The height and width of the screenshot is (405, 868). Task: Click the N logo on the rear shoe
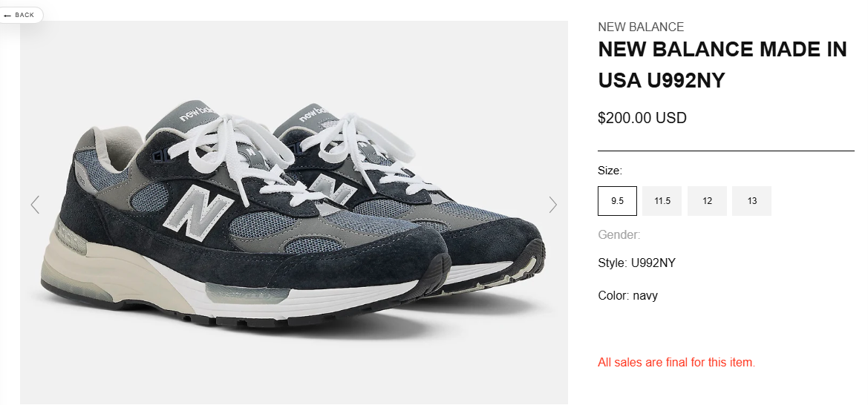coord(332,188)
